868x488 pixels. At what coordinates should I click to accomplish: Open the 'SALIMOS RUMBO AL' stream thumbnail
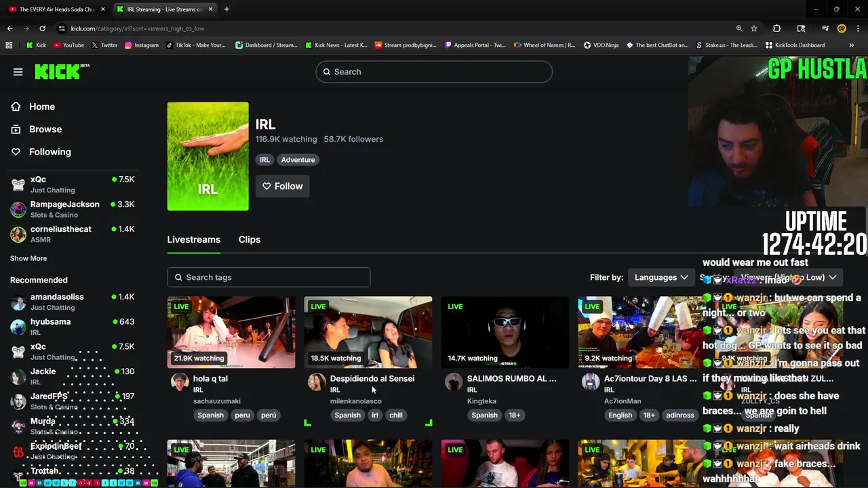coord(505,332)
